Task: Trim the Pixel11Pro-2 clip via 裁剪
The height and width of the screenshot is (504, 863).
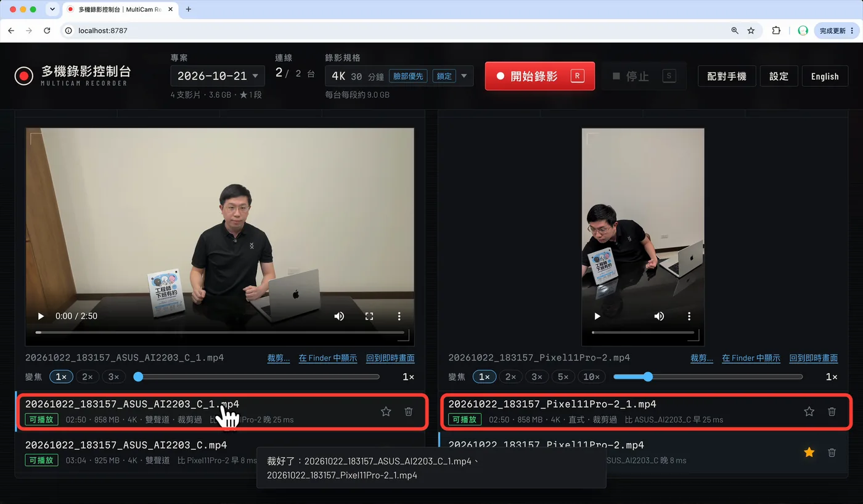Action: tap(701, 358)
